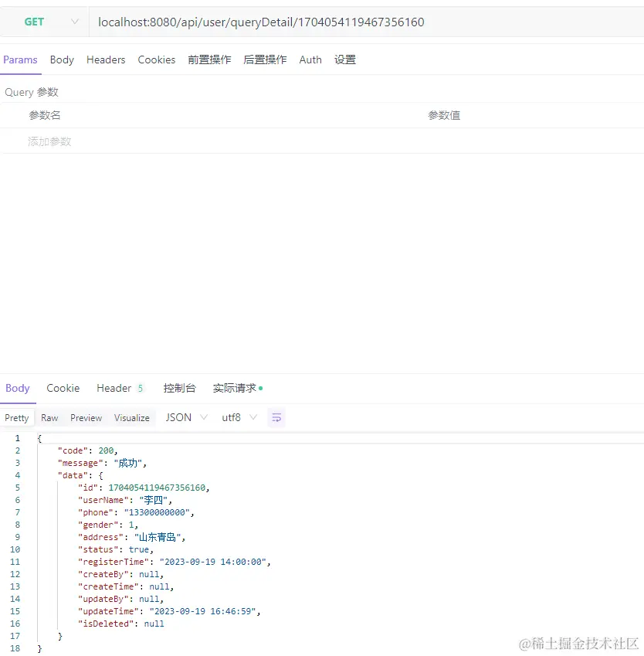Open the 控制台 console tab
The height and width of the screenshot is (656, 644).
pyautogui.click(x=179, y=388)
